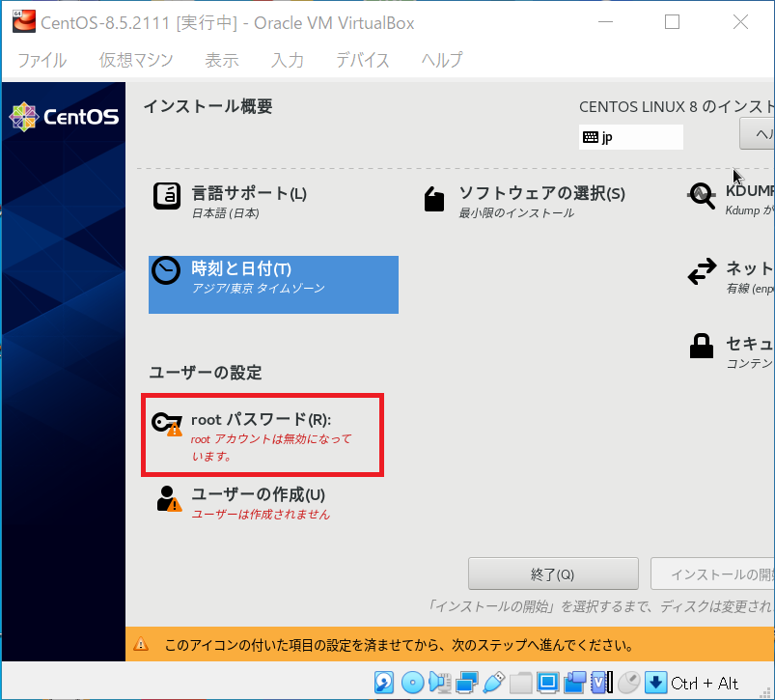The height and width of the screenshot is (700, 775).
Task: Open the 仮想マシン menu
Action: 136,60
